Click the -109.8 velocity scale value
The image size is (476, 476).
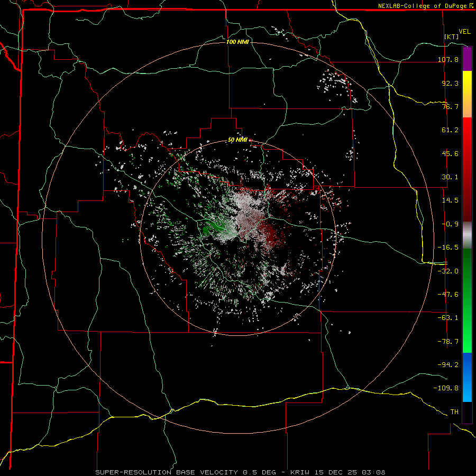(446, 388)
